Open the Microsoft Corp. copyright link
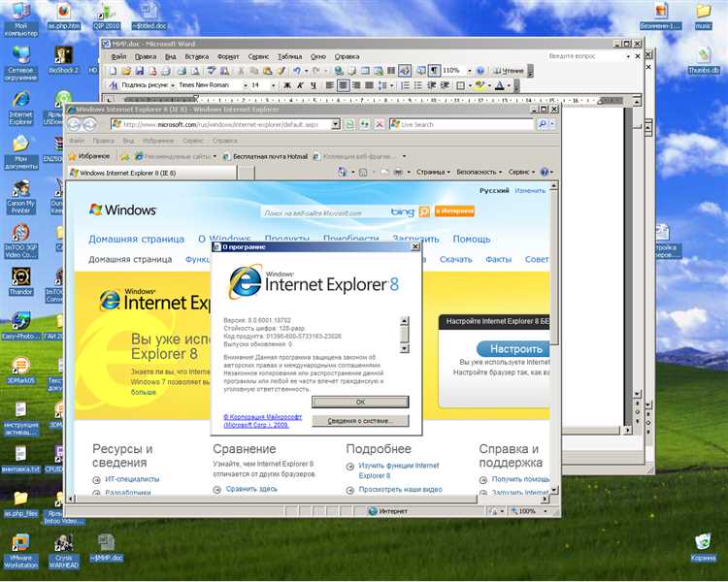The width and height of the screenshot is (728, 582). (x=262, y=421)
